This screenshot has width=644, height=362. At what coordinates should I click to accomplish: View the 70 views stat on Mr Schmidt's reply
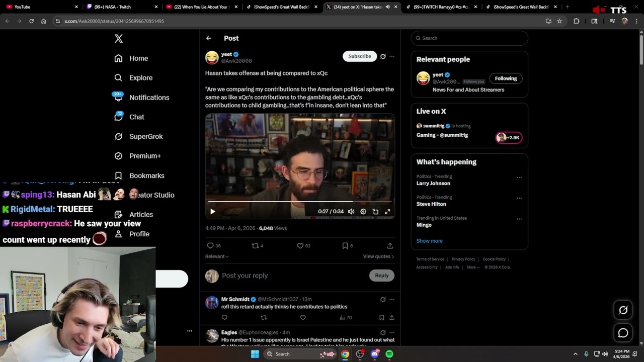(346, 318)
